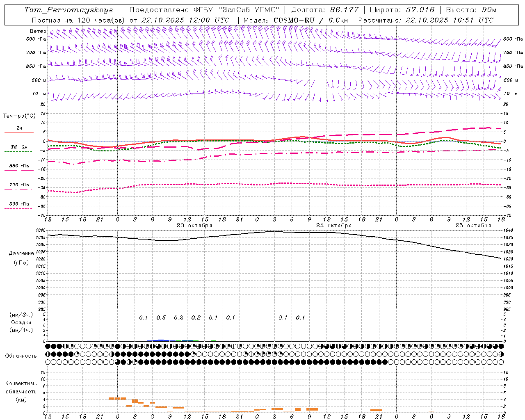Viewport: 525px width, 420px height.
Task: Click the '23 октября' date label
Action: (x=194, y=226)
